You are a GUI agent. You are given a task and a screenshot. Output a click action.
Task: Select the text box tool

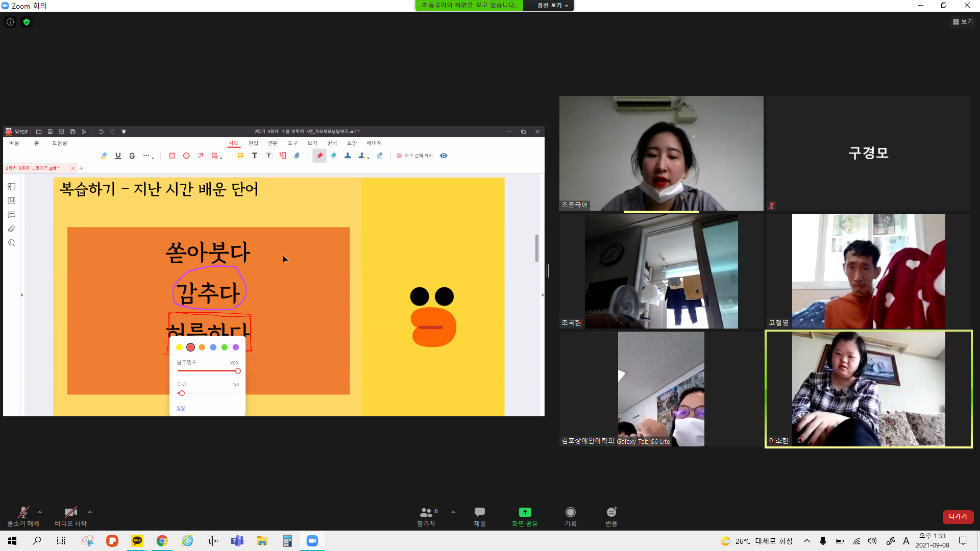click(x=269, y=156)
